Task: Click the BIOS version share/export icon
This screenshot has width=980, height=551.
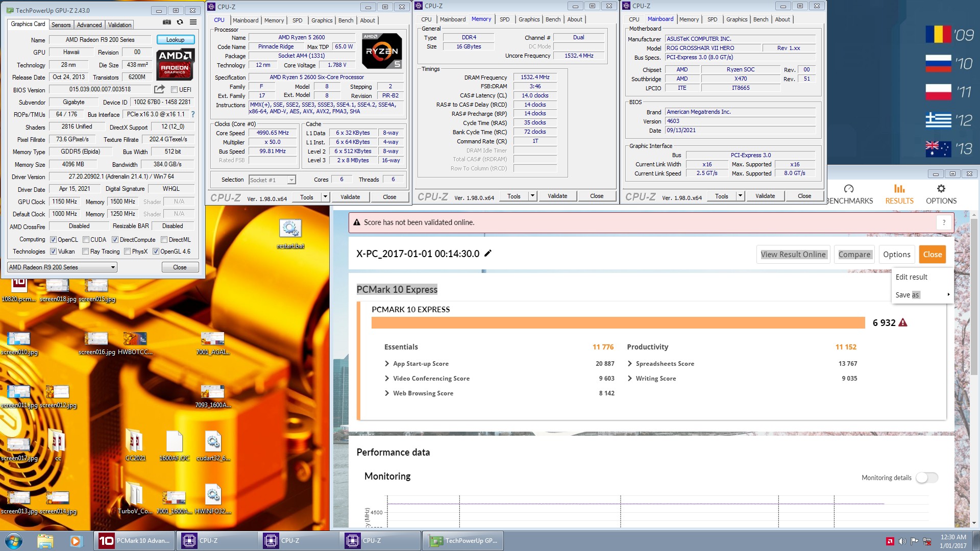Action: click(159, 89)
